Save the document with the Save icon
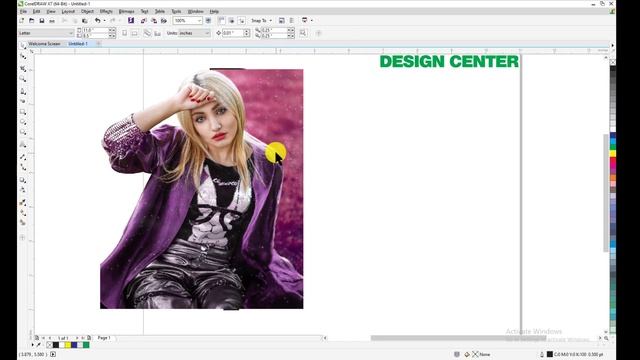This screenshot has height=360, width=640. click(42, 20)
